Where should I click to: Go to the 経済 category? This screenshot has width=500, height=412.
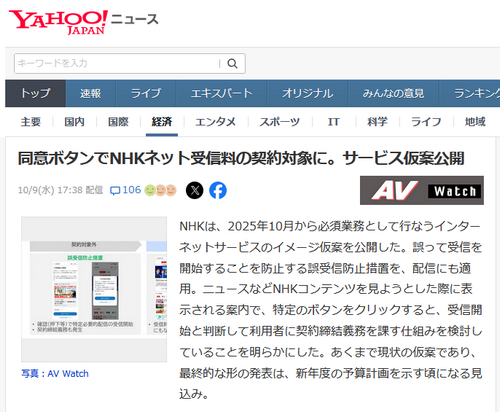(162, 122)
